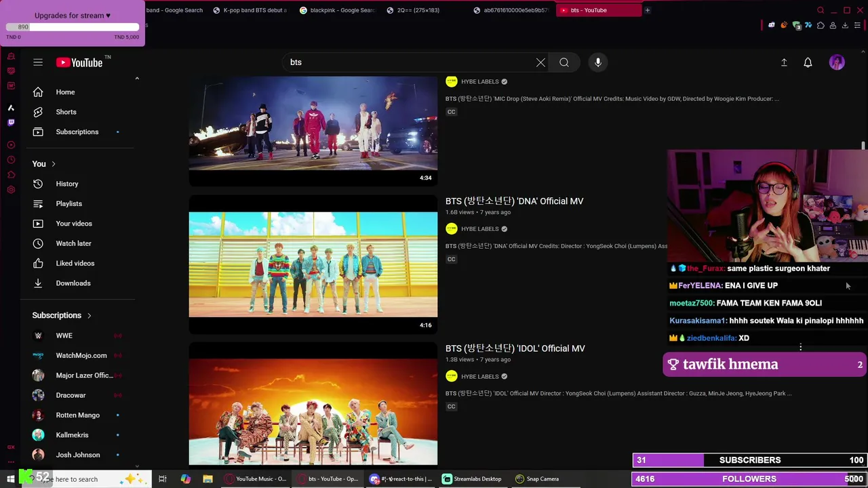Run search with the magnifier button
Image resolution: width=868 pixels, height=488 pixels.
tap(564, 62)
